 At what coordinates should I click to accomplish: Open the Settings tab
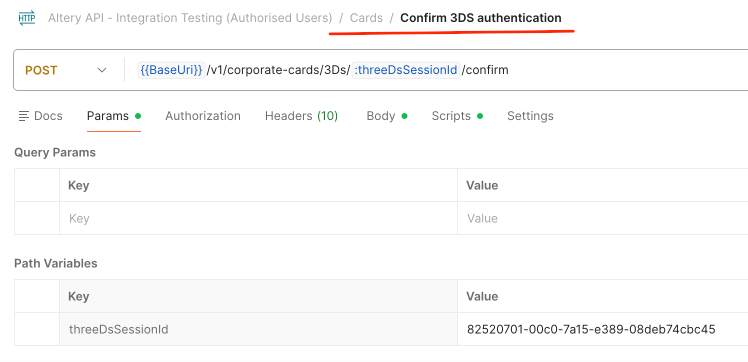530,116
